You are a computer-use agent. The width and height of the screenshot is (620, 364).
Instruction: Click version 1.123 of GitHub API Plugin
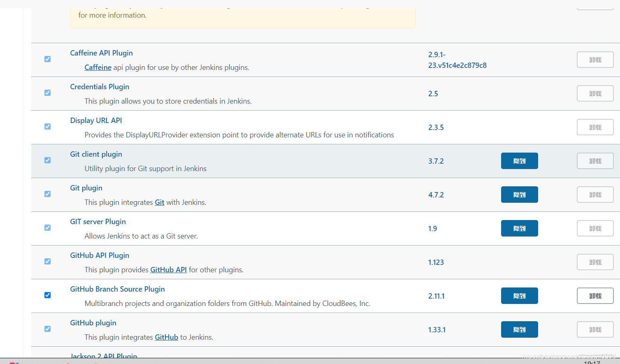pos(436,262)
